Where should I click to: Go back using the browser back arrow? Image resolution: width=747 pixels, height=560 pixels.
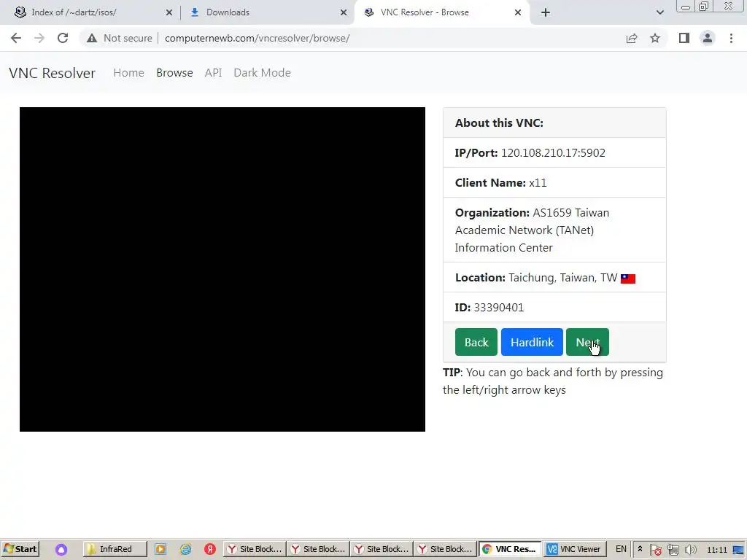pyautogui.click(x=16, y=38)
